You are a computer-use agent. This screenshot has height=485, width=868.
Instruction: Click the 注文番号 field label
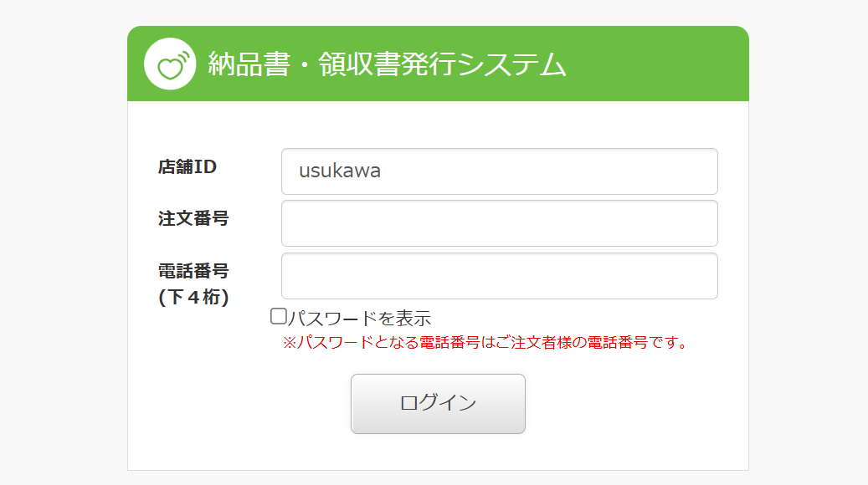(193, 218)
